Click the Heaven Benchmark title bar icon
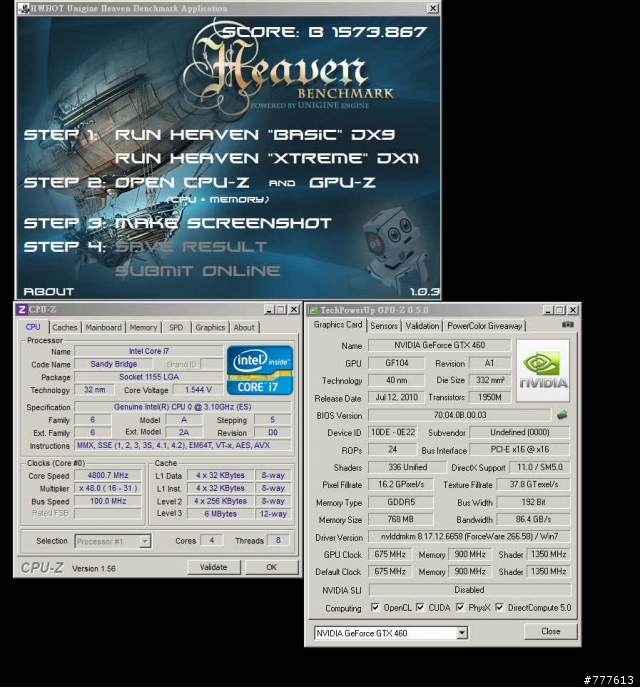The height and width of the screenshot is (688, 640). (x=23, y=8)
